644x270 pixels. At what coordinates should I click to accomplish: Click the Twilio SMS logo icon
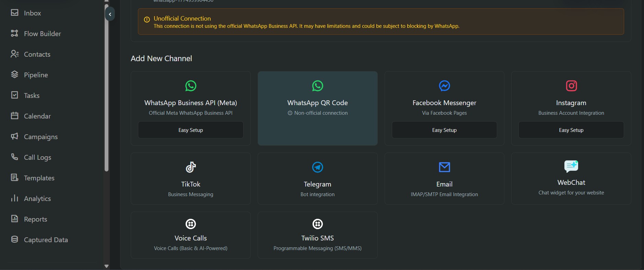click(318, 224)
